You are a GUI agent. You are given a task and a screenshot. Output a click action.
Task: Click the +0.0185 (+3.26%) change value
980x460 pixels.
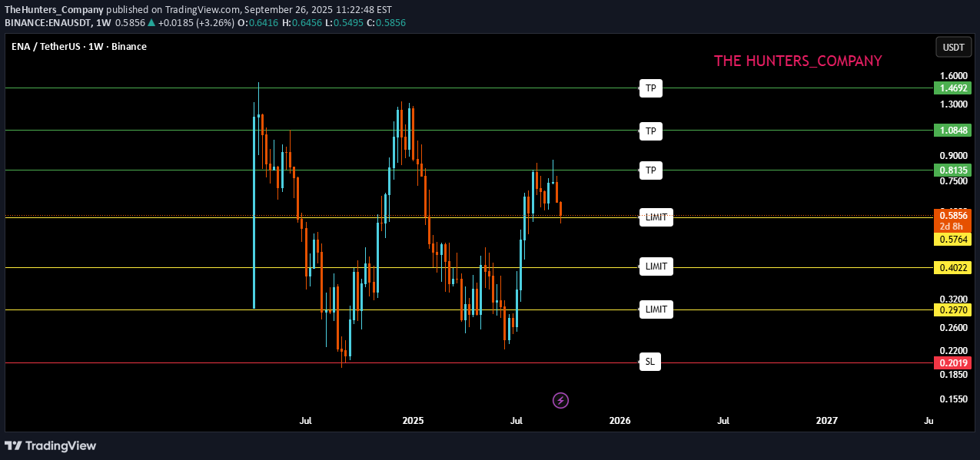click(x=196, y=23)
